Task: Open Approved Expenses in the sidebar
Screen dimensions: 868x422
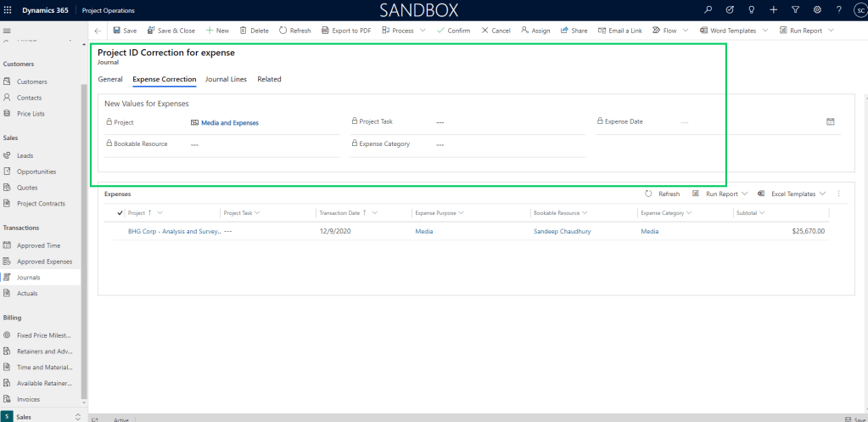Action: [44, 262]
